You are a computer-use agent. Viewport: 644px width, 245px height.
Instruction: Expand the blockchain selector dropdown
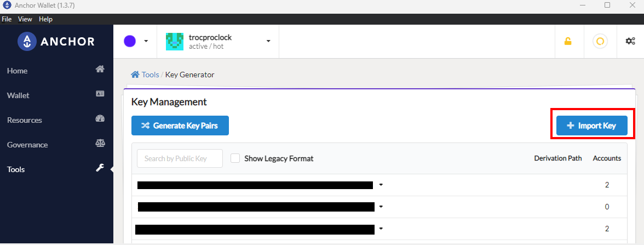146,41
